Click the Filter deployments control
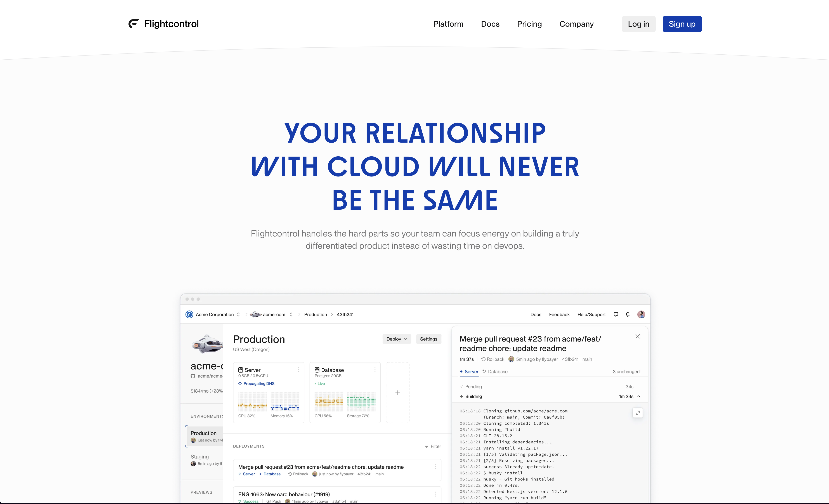Screen dimensions: 829x504 pos(433,446)
